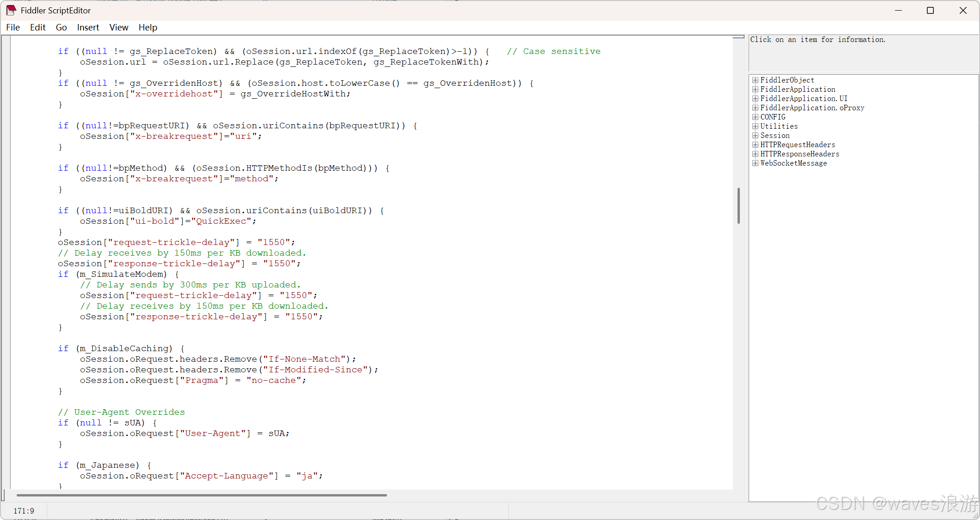Open the File menu
Screen dimensions: 980x520
pos(13,27)
